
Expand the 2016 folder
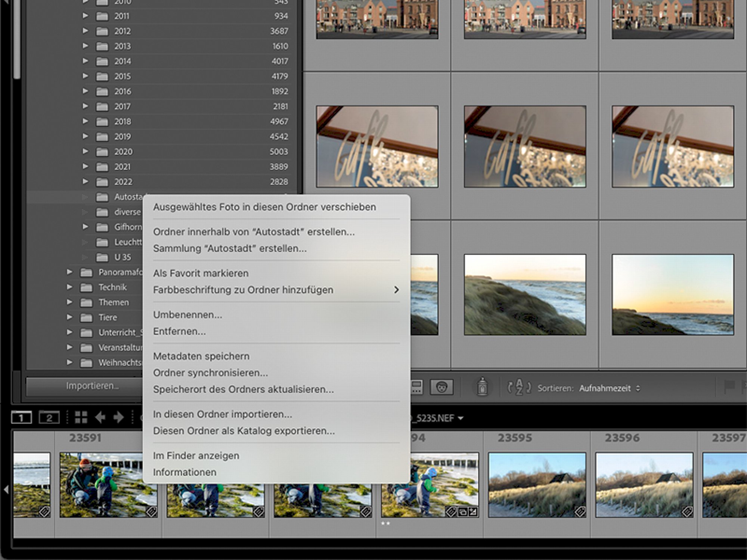coord(86,91)
